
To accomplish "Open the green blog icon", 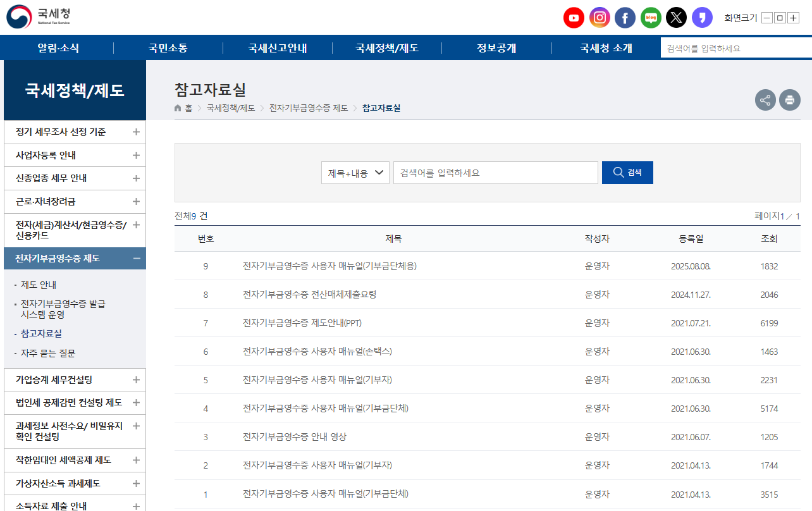I will (651, 18).
